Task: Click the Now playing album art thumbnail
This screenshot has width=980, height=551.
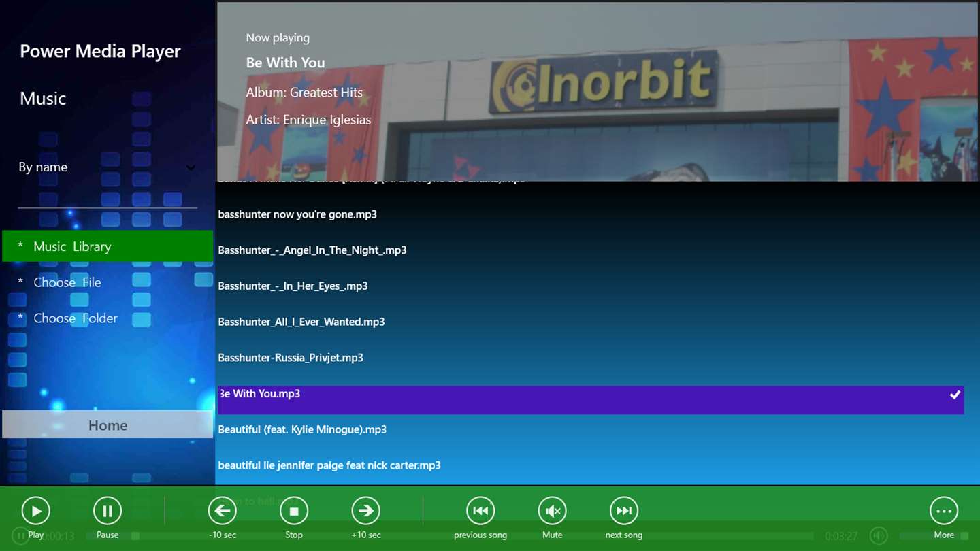Action: [x=597, y=92]
